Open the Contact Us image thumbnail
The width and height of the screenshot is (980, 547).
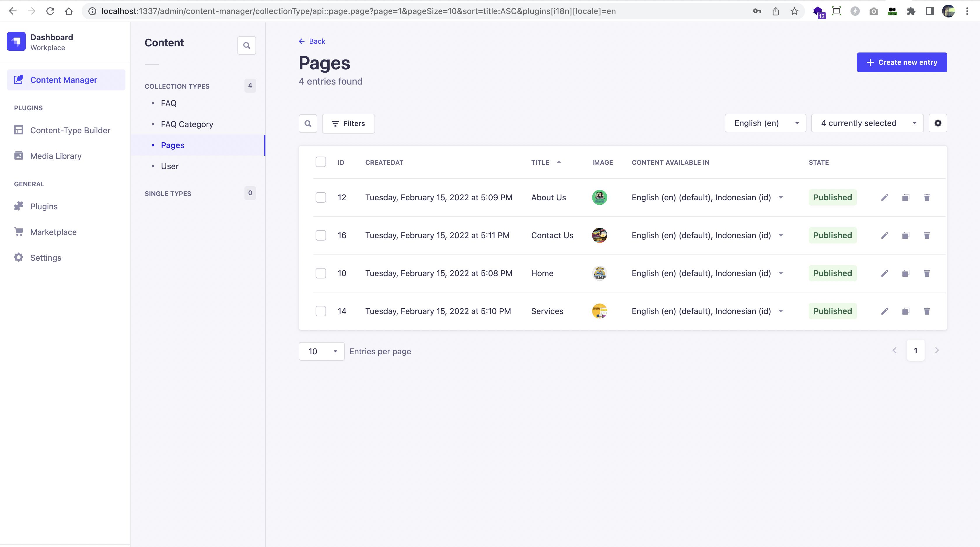click(x=599, y=236)
